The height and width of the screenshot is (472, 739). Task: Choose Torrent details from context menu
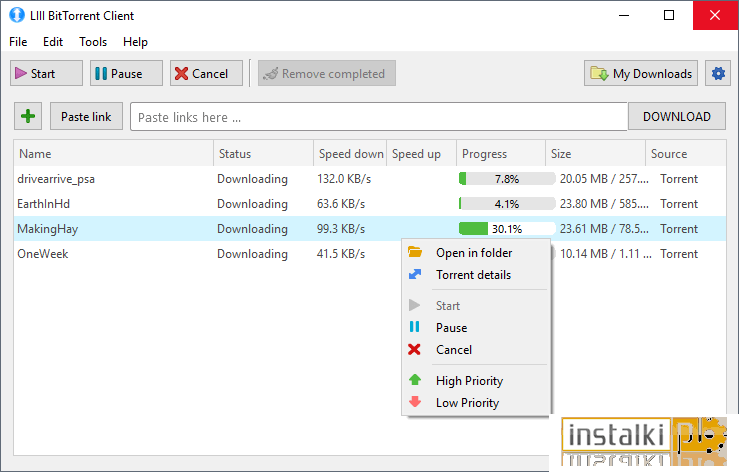[x=476, y=275]
